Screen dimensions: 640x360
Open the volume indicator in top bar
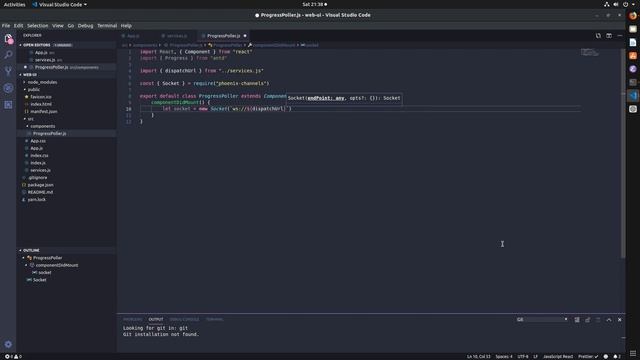616,4
